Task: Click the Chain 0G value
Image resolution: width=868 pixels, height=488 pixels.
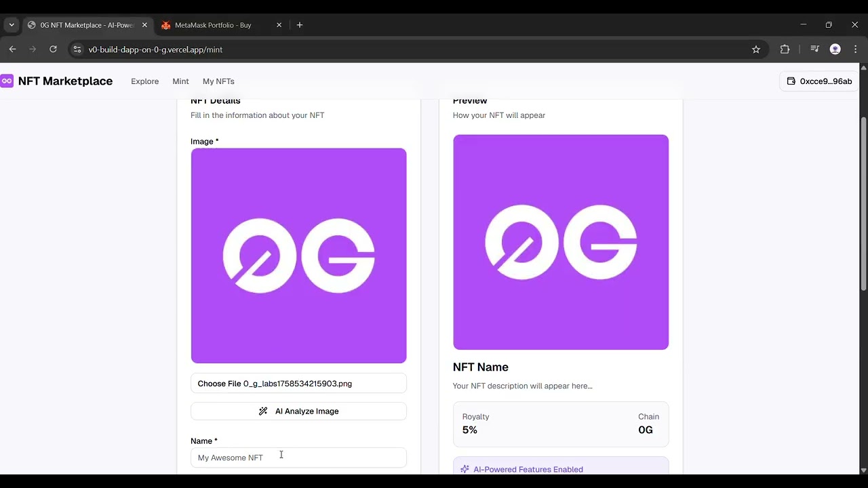Action: point(646,430)
